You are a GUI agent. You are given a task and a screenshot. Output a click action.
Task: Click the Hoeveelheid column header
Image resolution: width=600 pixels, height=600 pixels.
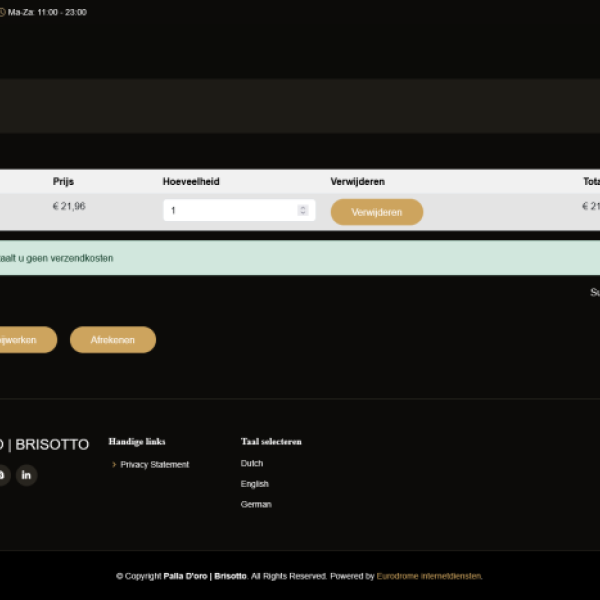pos(191,182)
